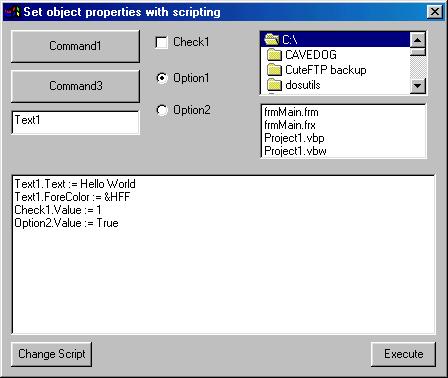
Task: Click the script line 'Text1.ForeColor := &HFF'
Action: coord(72,197)
